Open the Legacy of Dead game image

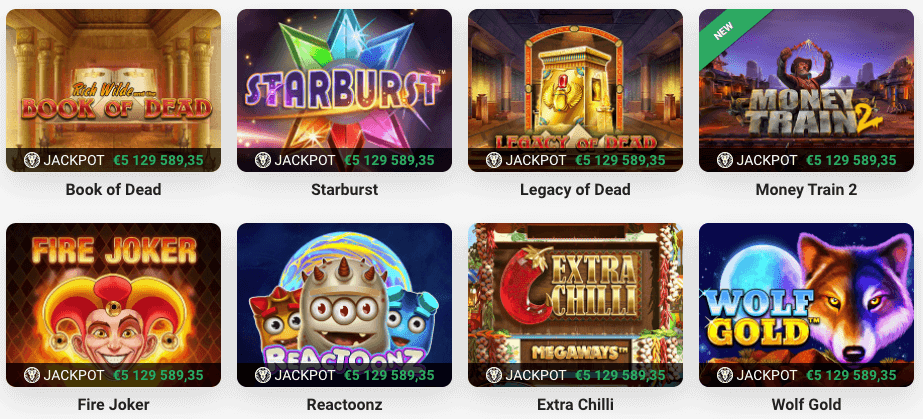click(575, 90)
